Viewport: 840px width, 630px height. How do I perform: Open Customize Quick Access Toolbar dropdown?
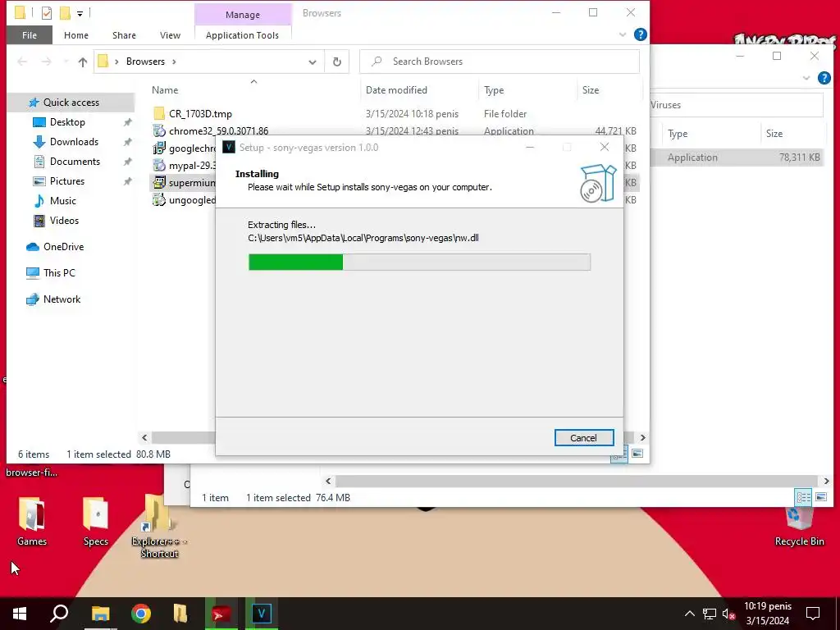point(80,13)
